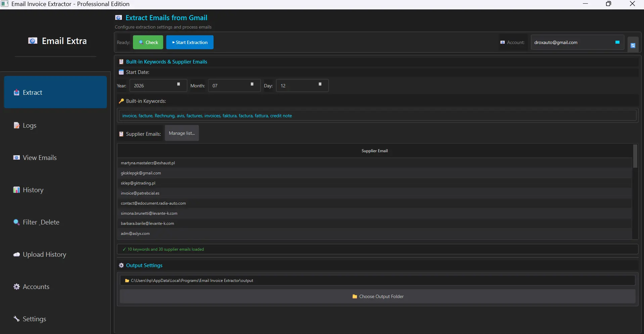Click the supplier email list scrollbar
This screenshot has width=644, height=334.
(635, 156)
